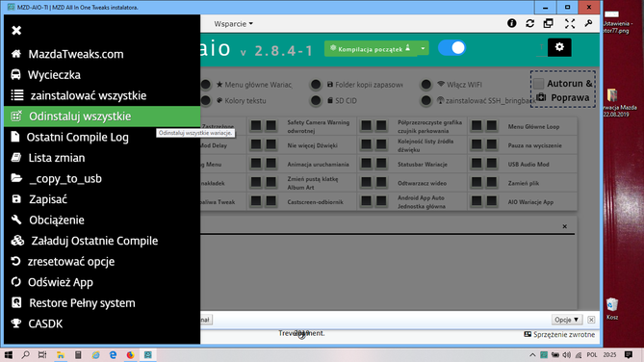
Task: Check the Autorun & Poprawa checkbox
Action: [x=538, y=84]
